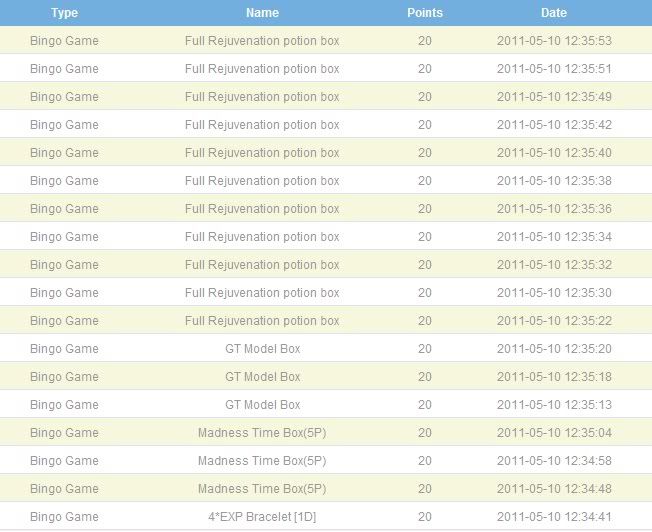Viewport: 652px width, 532px height.
Task: Click the Type column header
Action: (64, 12)
